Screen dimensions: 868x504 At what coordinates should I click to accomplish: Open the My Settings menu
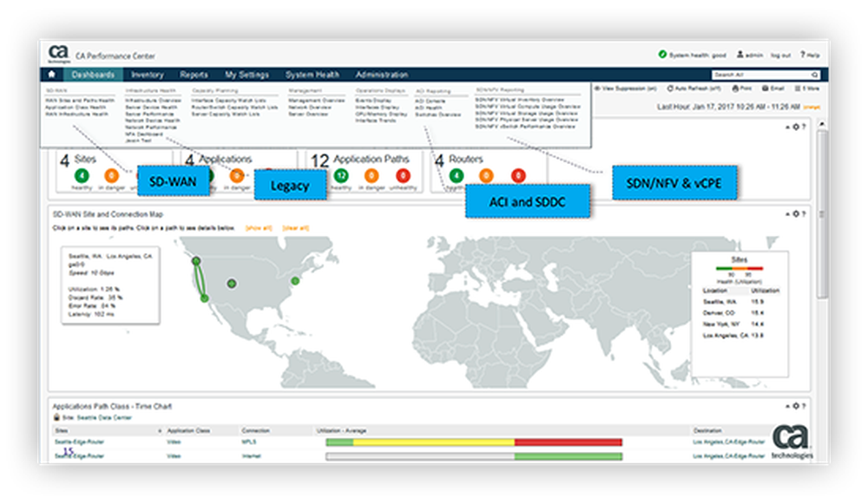tap(247, 75)
